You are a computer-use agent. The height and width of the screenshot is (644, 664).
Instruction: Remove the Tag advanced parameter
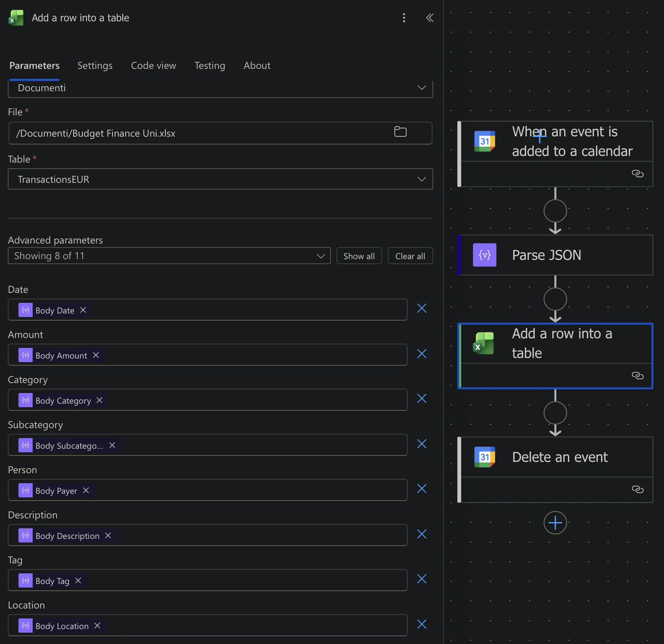pos(421,579)
